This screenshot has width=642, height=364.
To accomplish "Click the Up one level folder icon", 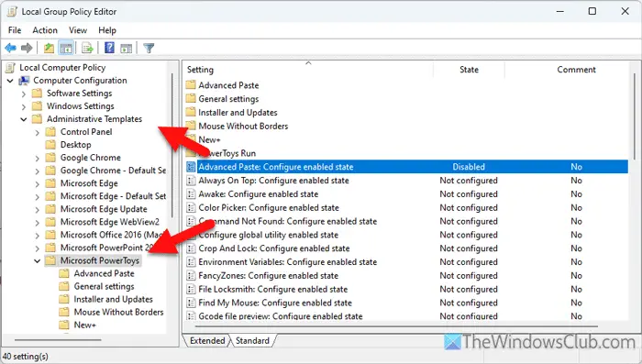I will tap(49, 49).
